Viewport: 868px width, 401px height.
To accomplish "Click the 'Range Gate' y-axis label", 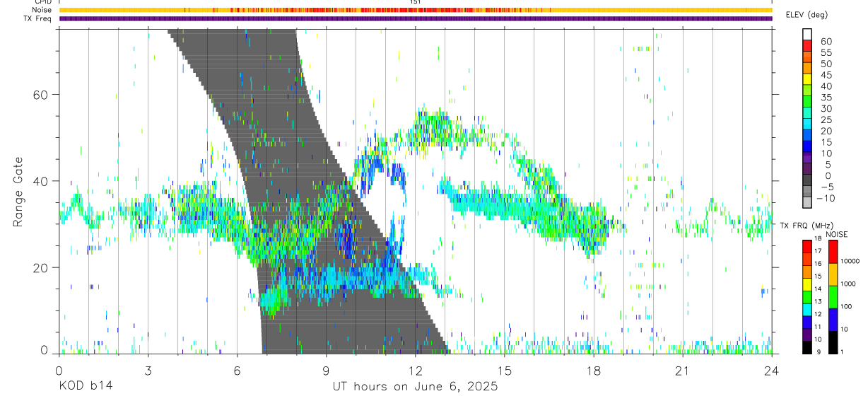I will (x=18, y=192).
